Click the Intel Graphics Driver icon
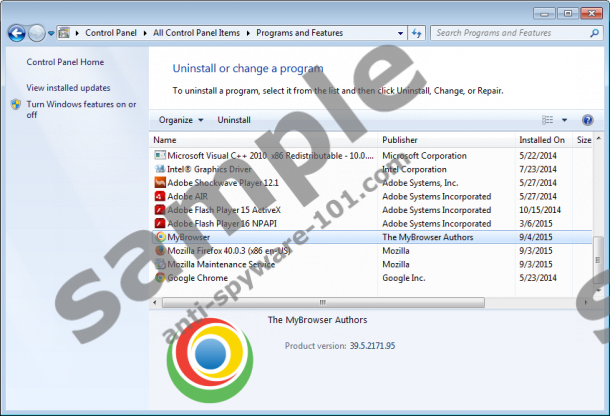The height and width of the screenshot is (416, 610). pos(159,169)
